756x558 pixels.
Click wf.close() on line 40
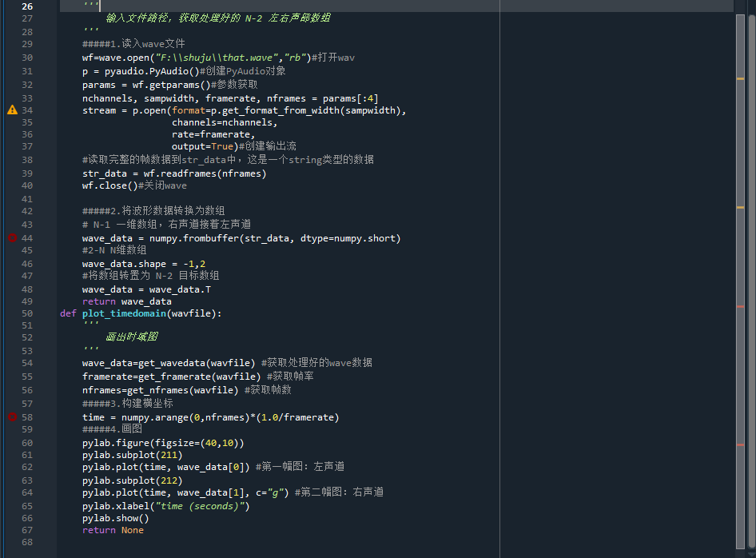(110, 185)
